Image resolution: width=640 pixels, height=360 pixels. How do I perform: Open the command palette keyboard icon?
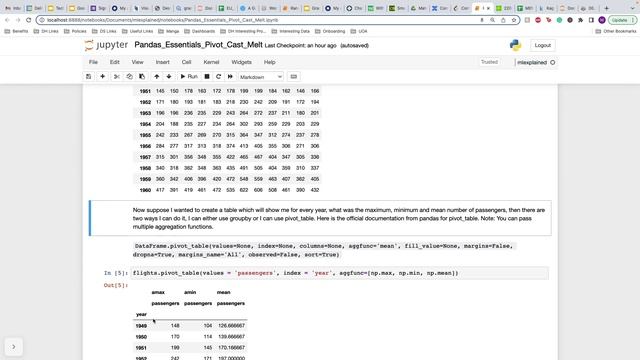pos(293,77)
